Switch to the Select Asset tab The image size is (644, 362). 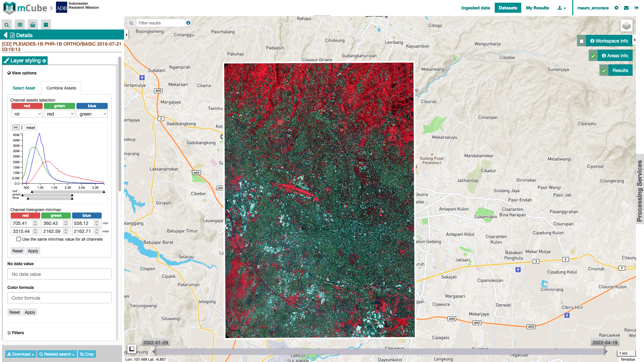point(24,88)
